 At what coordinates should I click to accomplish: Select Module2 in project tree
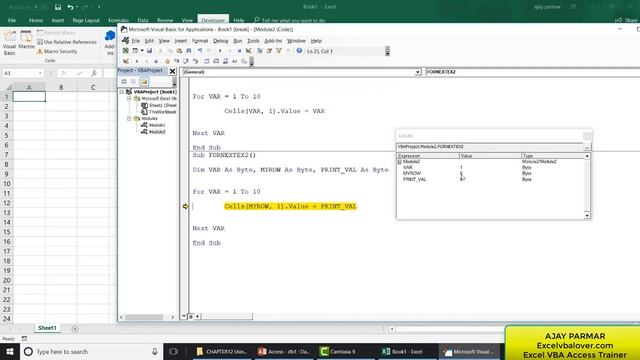(153, 132)
